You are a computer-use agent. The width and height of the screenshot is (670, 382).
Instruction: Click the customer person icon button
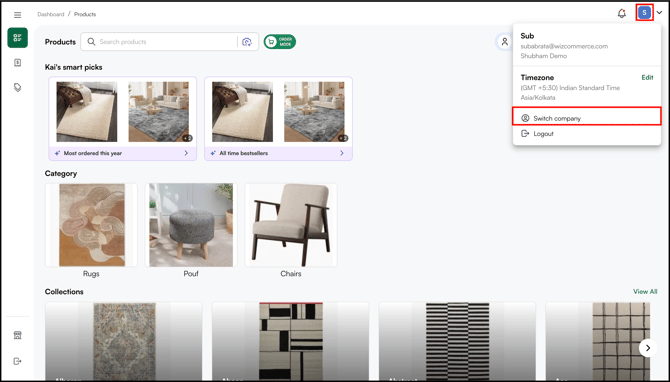click(x=505, y=41)
